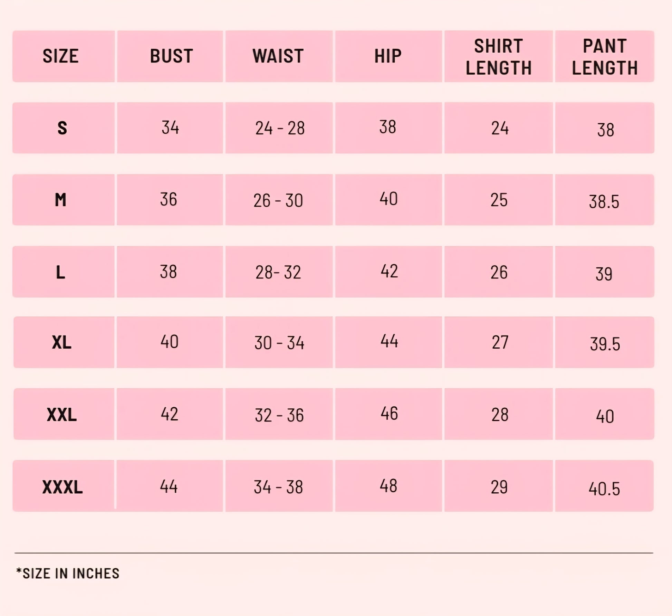The image size is (672, 616).
Task: Click the SIZE column header
Action: (64, 56)
